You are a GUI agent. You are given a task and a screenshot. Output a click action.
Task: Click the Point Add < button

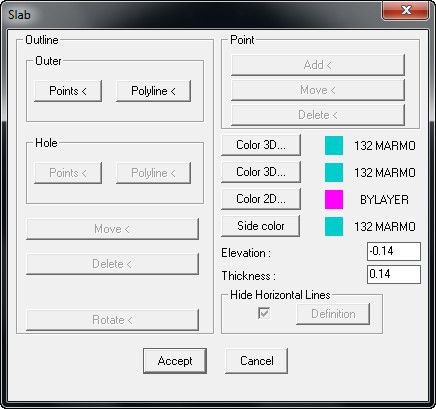pos(318,65)
